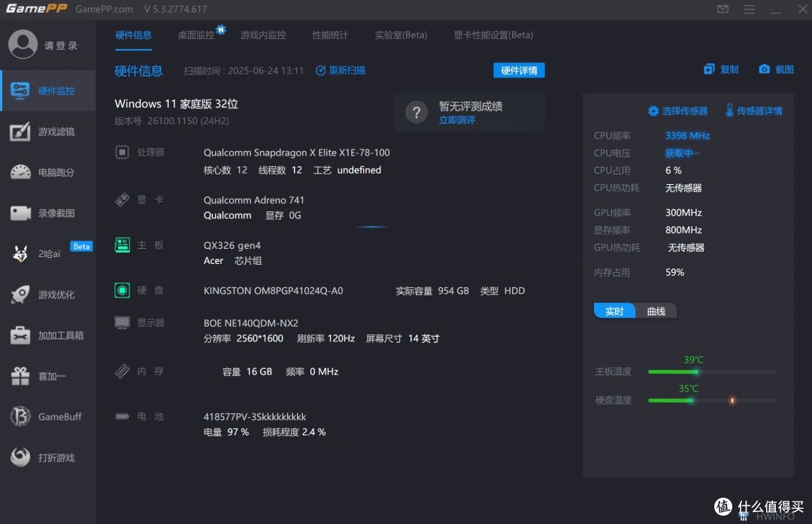Click 内存占用 value 59%

pyautogui.click(x=674, y=272)
